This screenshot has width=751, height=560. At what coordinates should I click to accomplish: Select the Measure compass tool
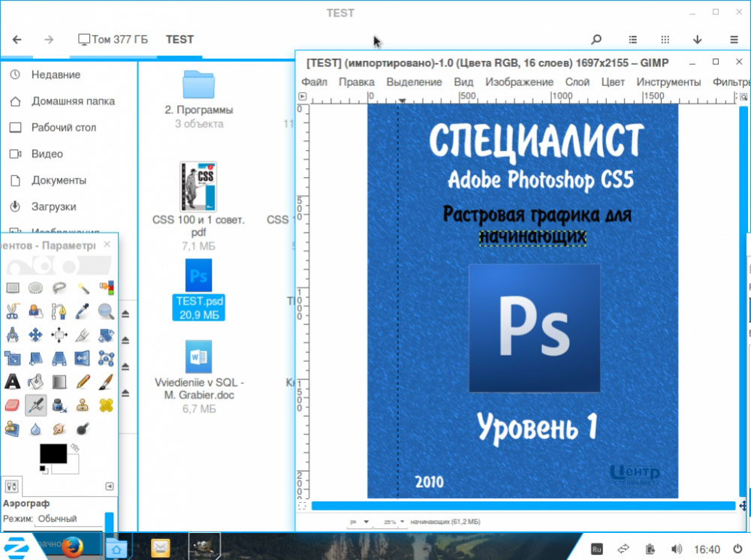[13, 335]
